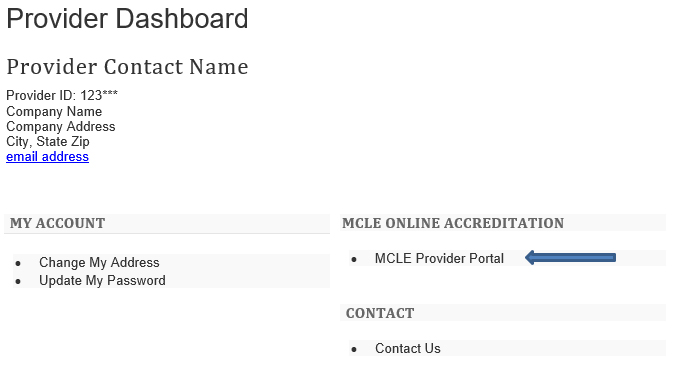This screenshot has height=369, width=674.
Task: Click the Provider Dashboard page title
Action: pos(127,18)
